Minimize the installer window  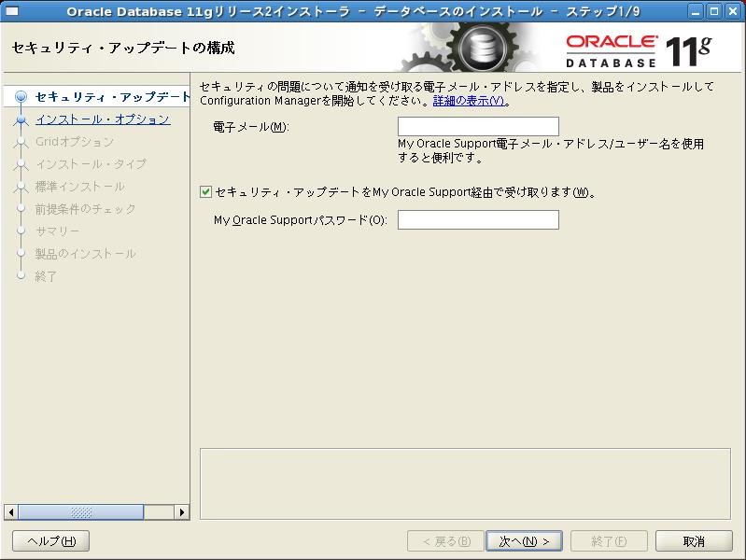point(696,11)
